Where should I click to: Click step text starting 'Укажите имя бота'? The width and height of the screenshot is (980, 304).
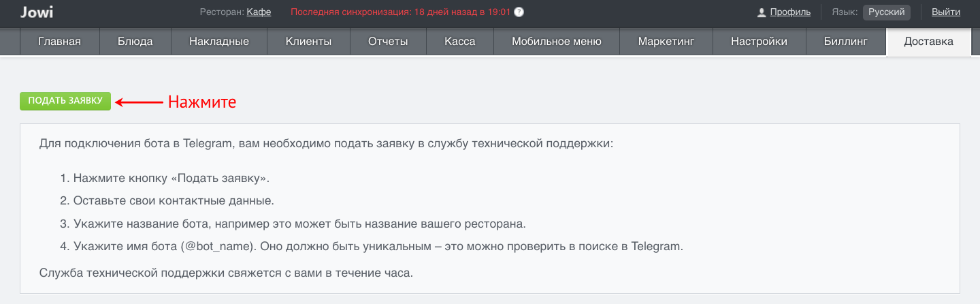point(378,246)
